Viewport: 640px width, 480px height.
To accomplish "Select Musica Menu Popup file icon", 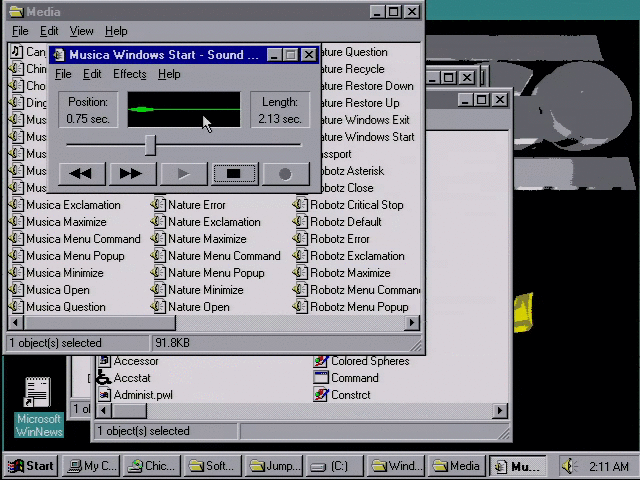I will click(16, 256).
